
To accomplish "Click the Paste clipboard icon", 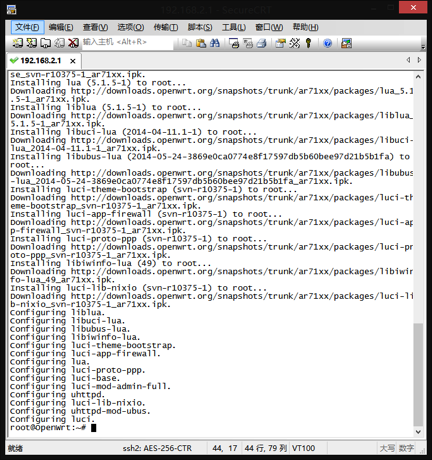I will click(x=201, y=43).
